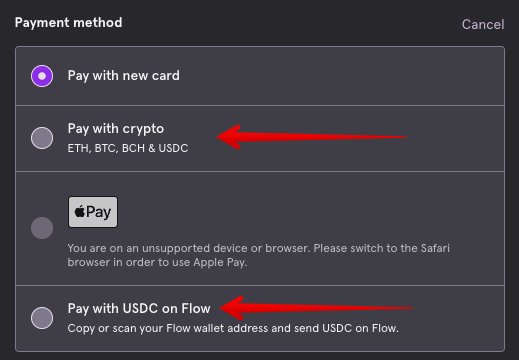Image resolution: width=519 pixels, height=360 pixels.
Task: Click the 'Copy or scan your Flow wallet' description
Action: 233,328
